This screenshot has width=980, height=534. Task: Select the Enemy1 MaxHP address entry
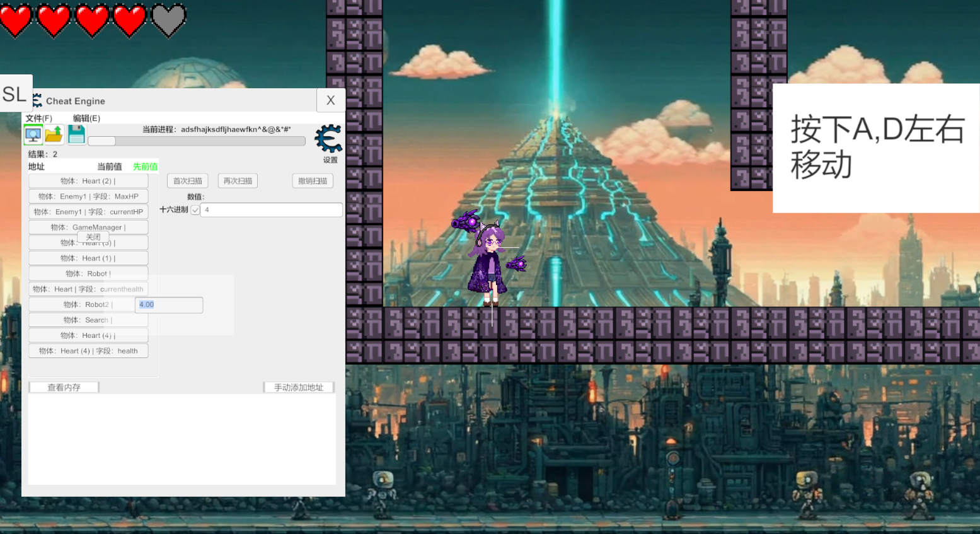88,197
